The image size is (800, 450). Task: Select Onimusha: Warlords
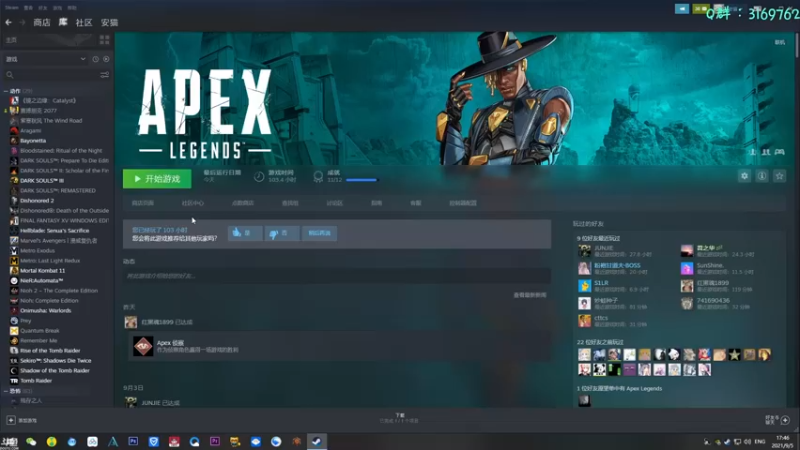tap(45, 311)
